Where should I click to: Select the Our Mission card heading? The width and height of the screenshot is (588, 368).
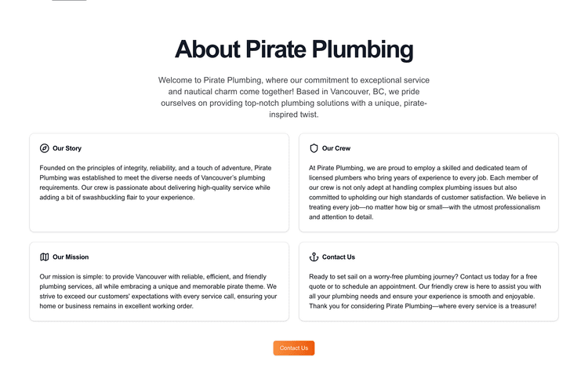coord(71,257)
